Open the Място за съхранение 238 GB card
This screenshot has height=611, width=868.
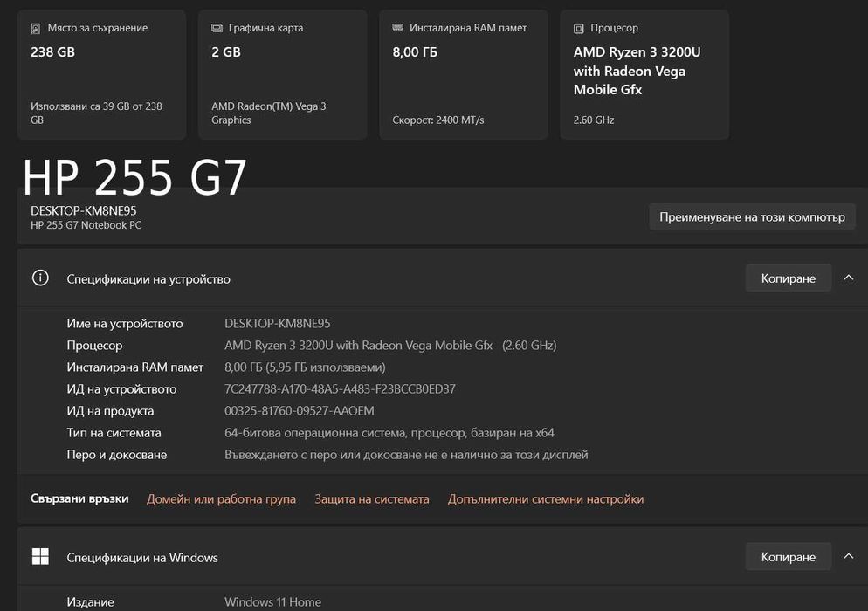pos(102,75)
